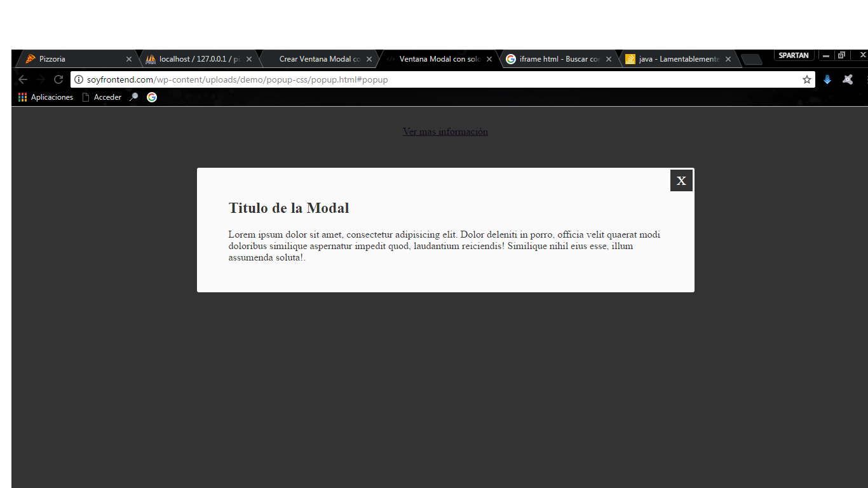Click the 'Ver mas información' link
The image size is (868, 488).
click(445, 132)
